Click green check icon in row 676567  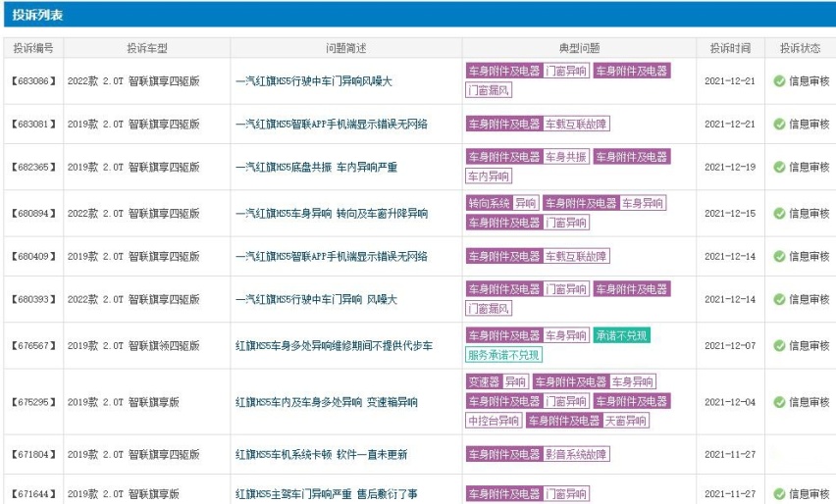tap(779, 346)
